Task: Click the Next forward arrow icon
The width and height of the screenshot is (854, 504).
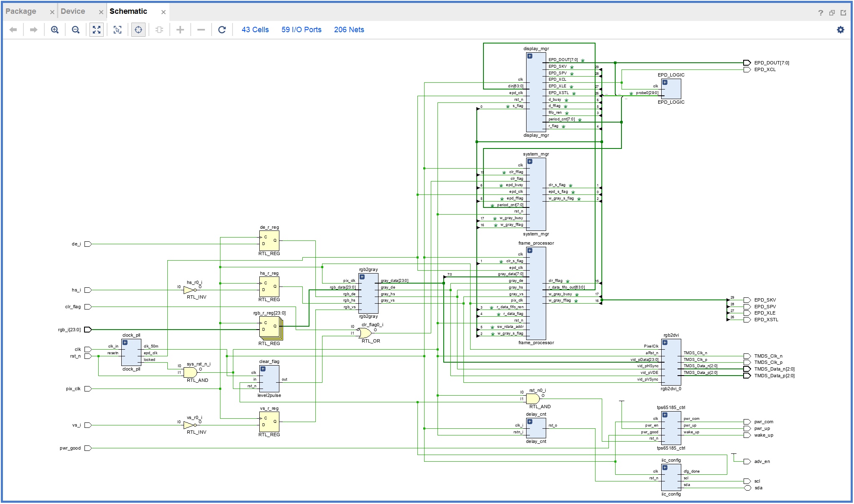Action: point(34,30)
